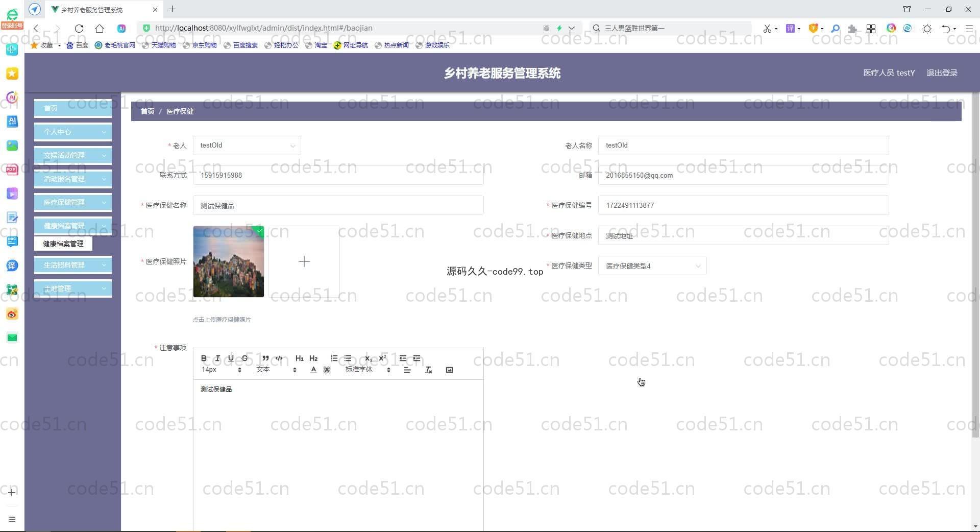The height and width of the screenshot is (532, 980).
Task: Insert a blockquote in the editor
Action: pos(265,358)
